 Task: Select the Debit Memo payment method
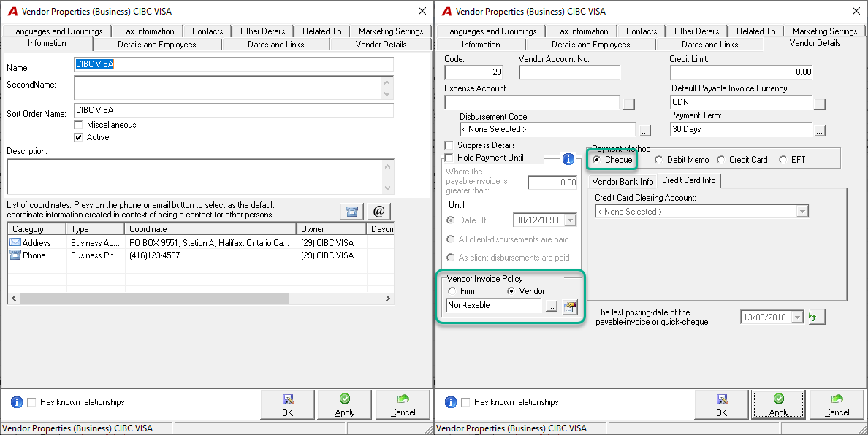[658, 160]
